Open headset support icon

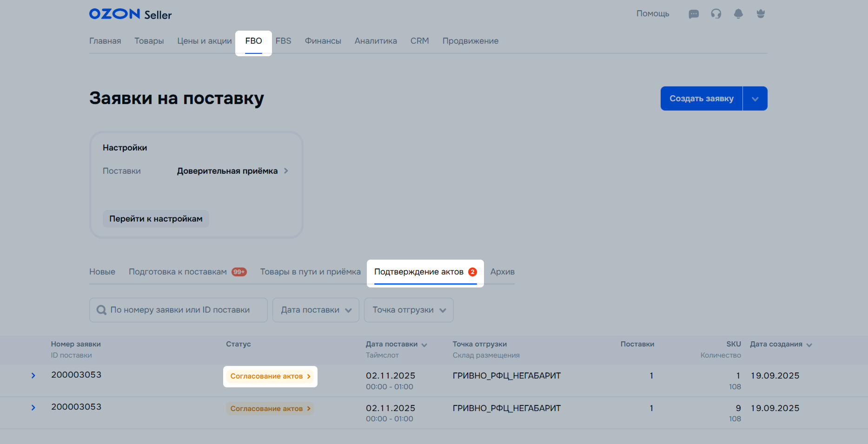716,14
